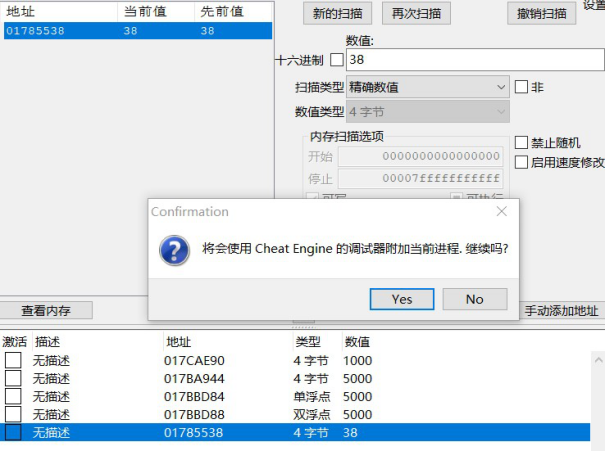Click No in the Confirmation dialog
Screen dimensions: 605x452
pos(475,299)
